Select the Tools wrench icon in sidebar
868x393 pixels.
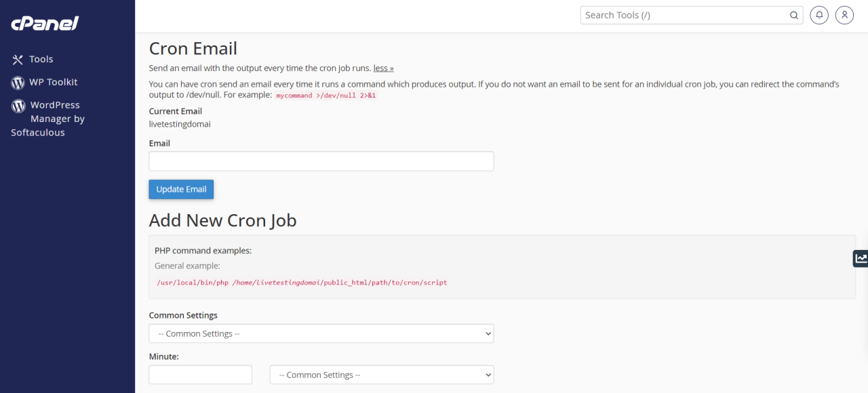pos(19,59)
